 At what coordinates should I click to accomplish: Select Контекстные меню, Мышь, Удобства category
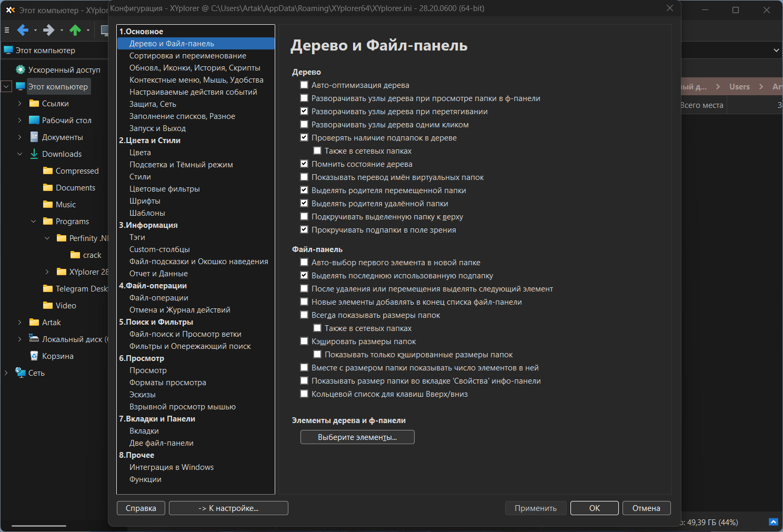(196, 80)
